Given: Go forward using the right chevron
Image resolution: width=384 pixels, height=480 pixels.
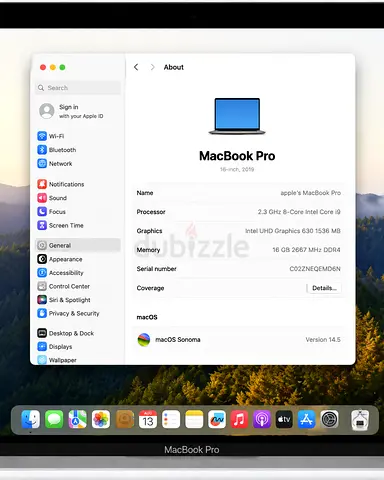Looking at the screenshot, I should [152, 67].
